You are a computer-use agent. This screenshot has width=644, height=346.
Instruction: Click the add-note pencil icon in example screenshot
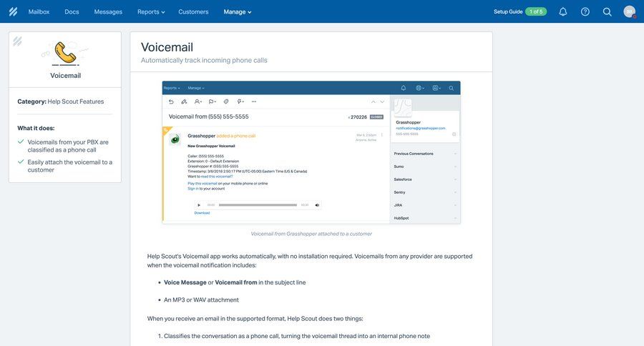[x=184, y=102]
